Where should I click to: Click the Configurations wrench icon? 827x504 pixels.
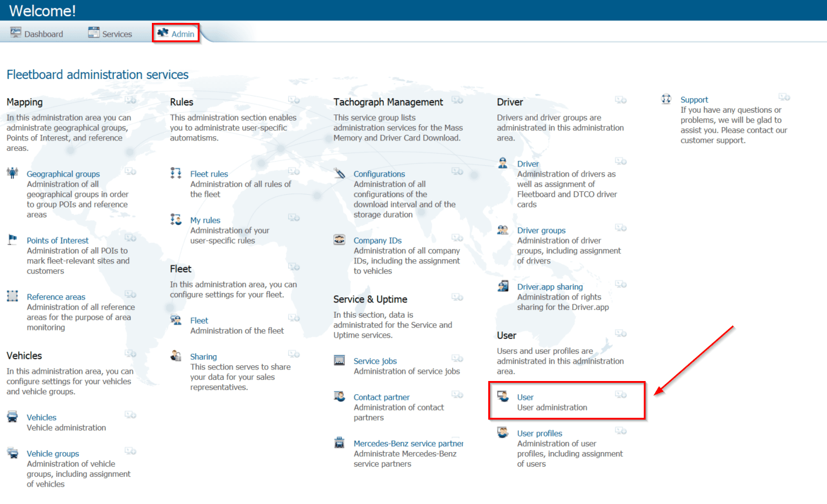[339, 173]
